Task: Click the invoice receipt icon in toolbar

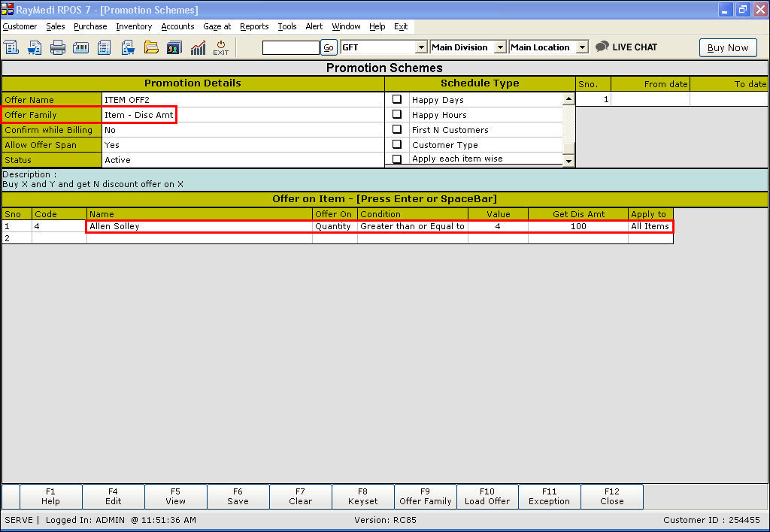Action: [x=11, y=47]
